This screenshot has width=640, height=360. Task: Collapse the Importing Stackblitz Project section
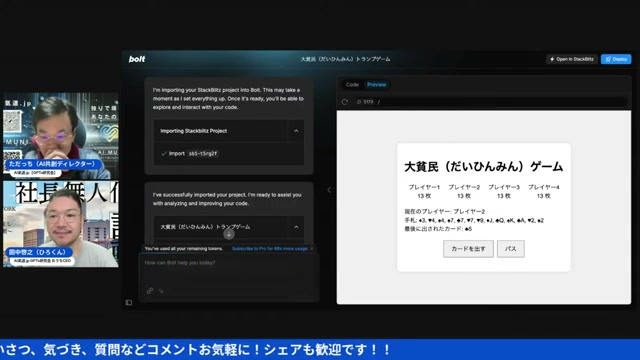[x=296, y=131]
